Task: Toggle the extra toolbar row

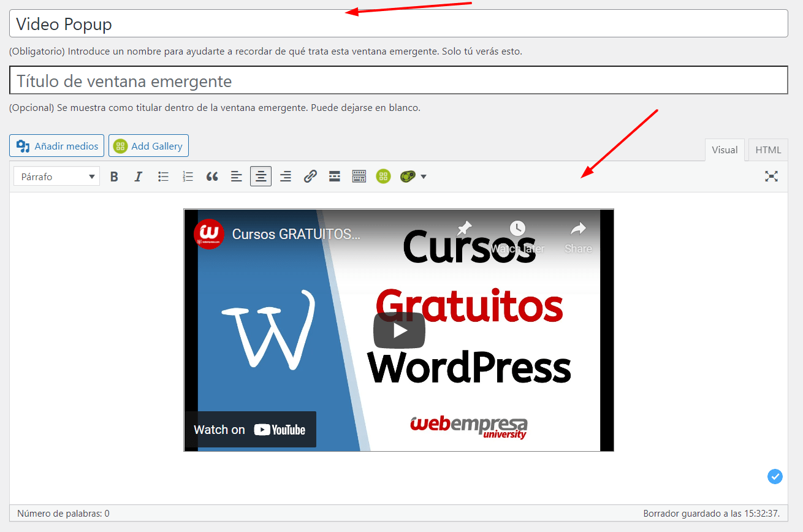Action: [x=359, y=177]
